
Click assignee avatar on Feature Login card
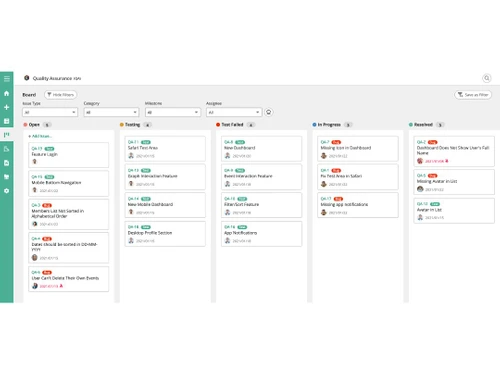tap(35, 161)
